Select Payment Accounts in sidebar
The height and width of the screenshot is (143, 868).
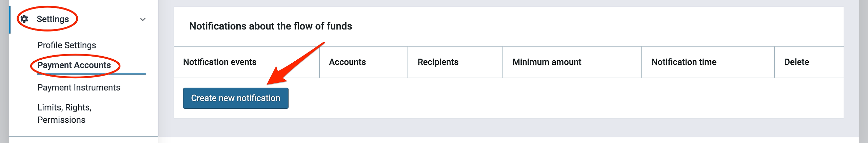(74, 65)
